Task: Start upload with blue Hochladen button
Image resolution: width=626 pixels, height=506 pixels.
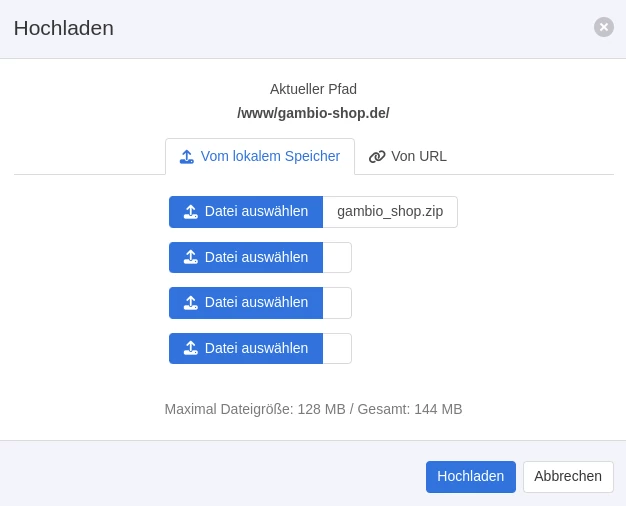Action: pos(471,477)
